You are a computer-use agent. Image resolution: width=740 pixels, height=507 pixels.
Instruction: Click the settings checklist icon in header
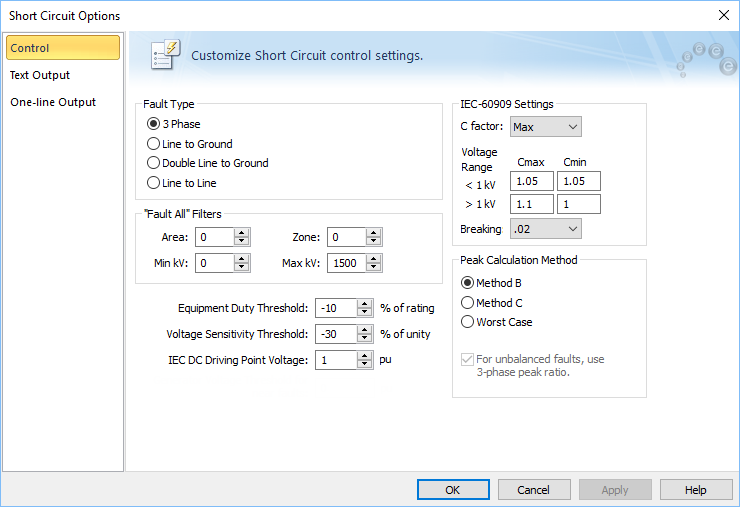[165, 54]
